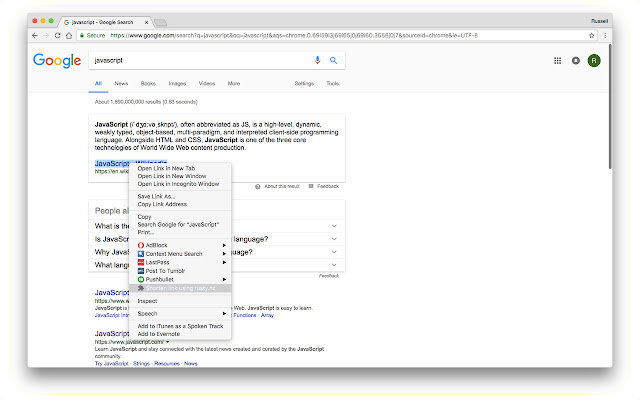Click the Russell profile name in title bar

(599, 21)
